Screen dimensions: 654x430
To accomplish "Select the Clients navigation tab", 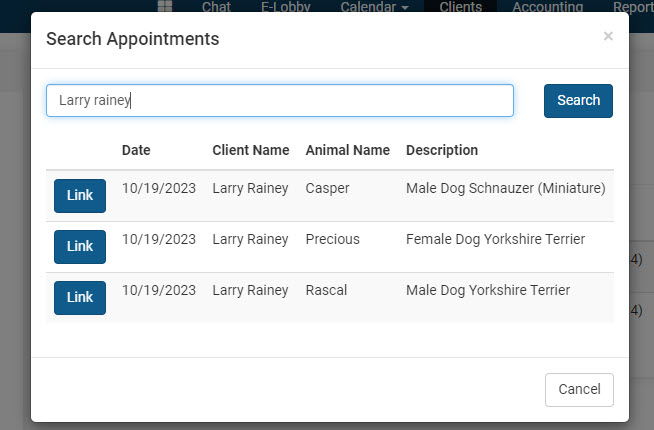I will [x=460, y=6].
